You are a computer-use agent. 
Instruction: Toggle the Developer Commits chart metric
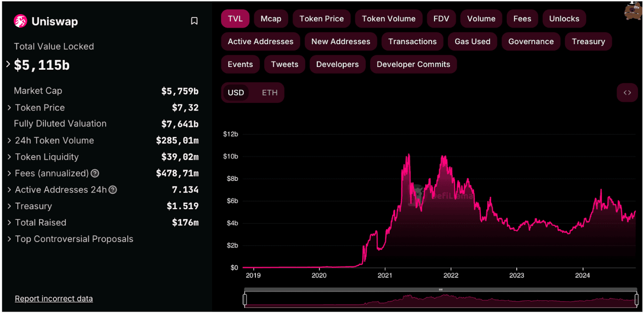[413, 64]
